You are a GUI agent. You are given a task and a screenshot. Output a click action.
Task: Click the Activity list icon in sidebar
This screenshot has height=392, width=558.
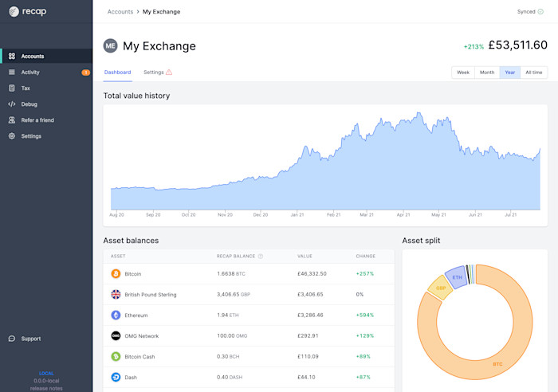(12, 73)
